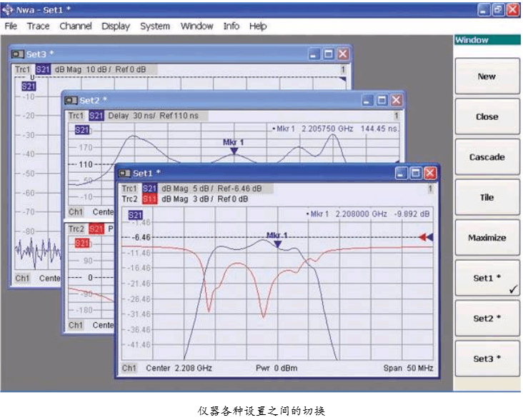
Task: Switch to Set2 * via softkey
Action: coord(487,319)
